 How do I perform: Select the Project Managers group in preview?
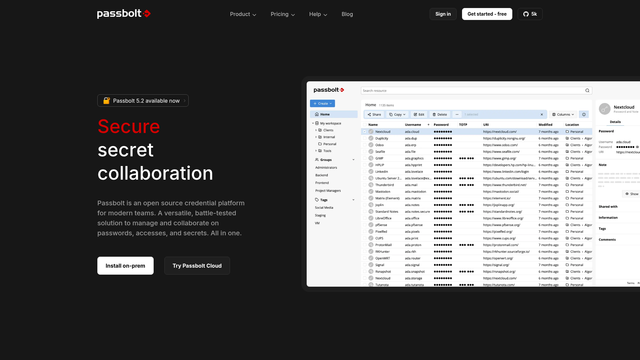coord(328,191)
